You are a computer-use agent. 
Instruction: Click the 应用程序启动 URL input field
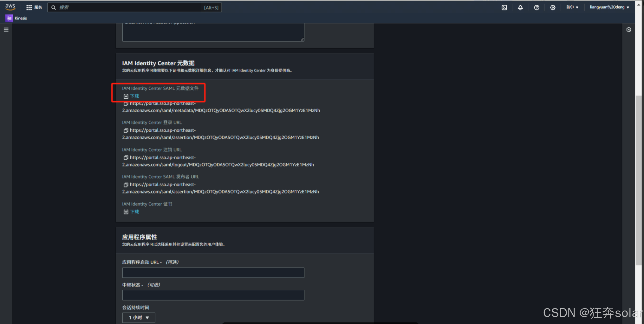coord(213,273)
